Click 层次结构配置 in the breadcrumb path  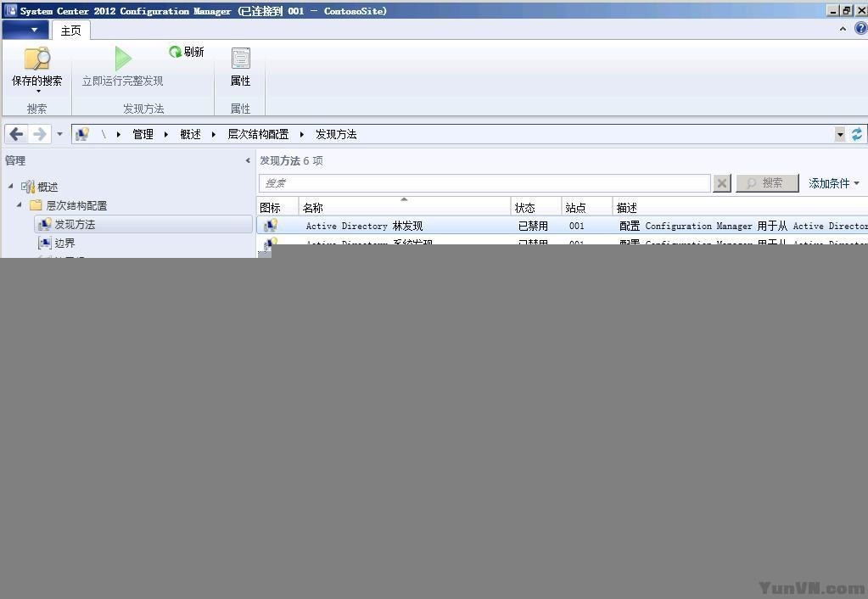[x=258, y=134]
